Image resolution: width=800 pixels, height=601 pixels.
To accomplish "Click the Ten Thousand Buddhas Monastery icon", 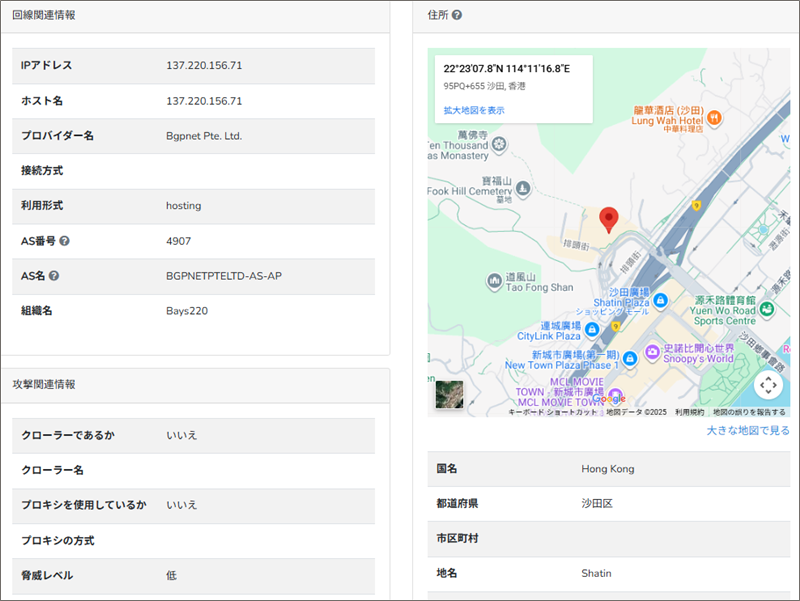I will 499,145.
